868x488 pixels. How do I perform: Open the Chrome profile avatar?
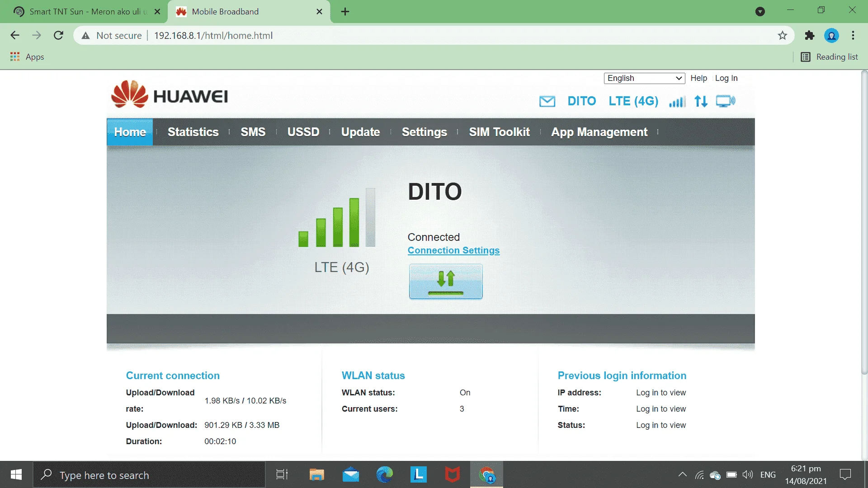coord(831,35)
